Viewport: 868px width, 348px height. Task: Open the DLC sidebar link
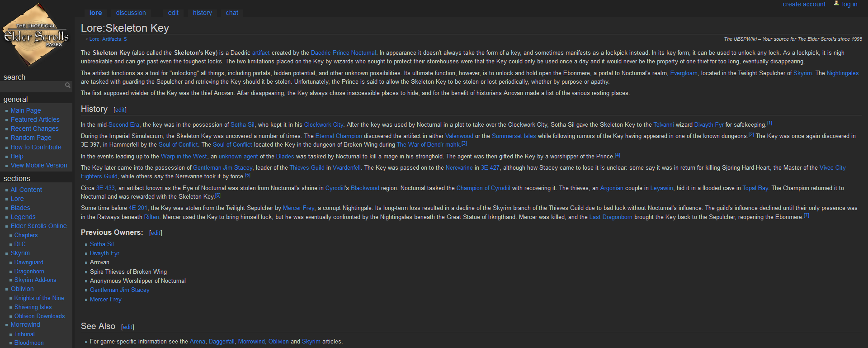tap(20, 244)
